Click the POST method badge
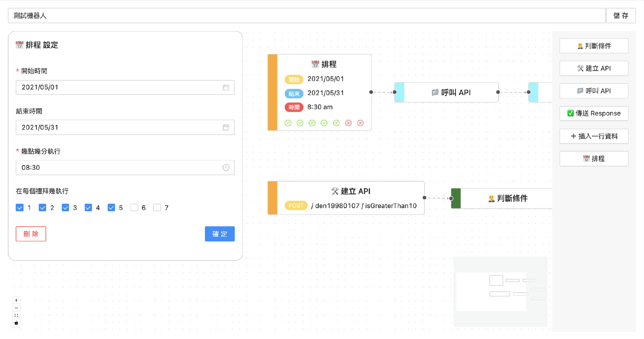Image resolution: width=644 pixels, height=339 pixels. point(296,206)
